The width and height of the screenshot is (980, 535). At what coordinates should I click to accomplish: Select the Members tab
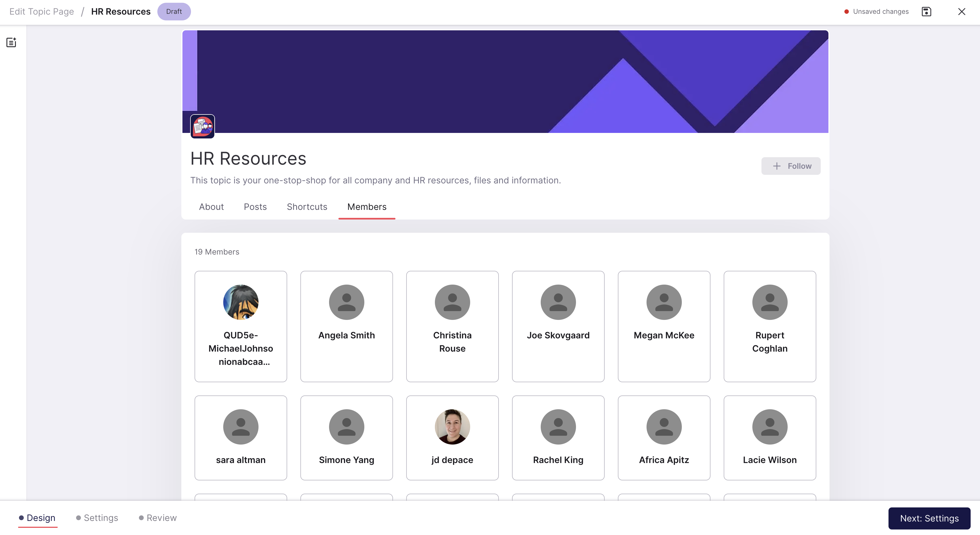367,207
